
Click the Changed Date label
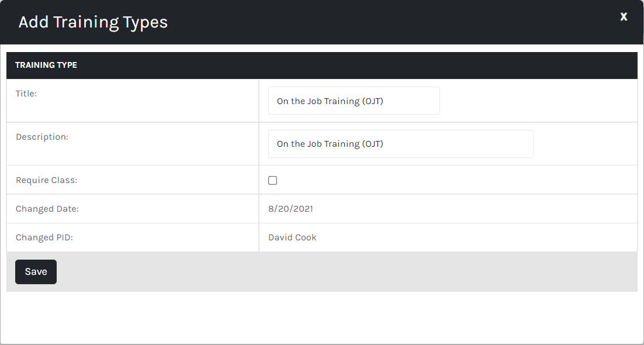pyautogui.click(x=47, y=209)
